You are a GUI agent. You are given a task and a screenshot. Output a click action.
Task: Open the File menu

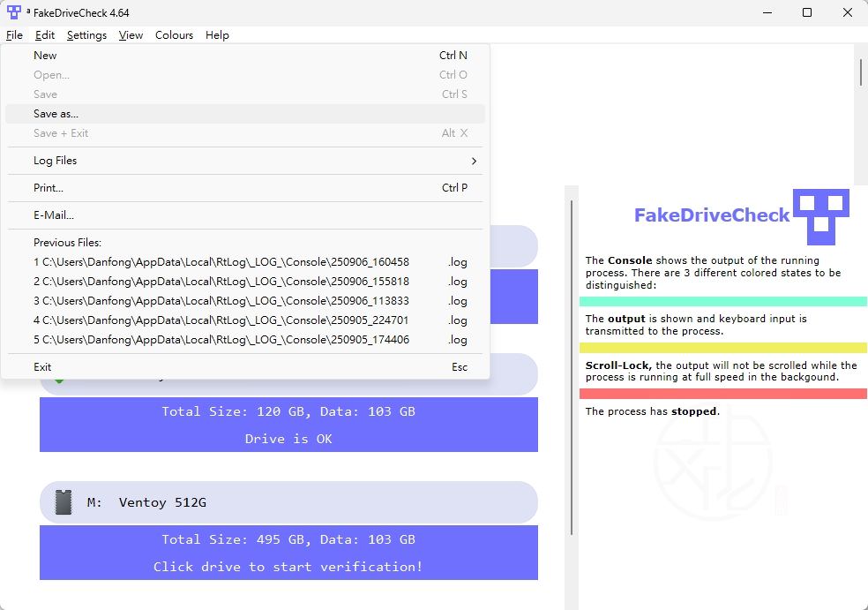coord(14,35)
